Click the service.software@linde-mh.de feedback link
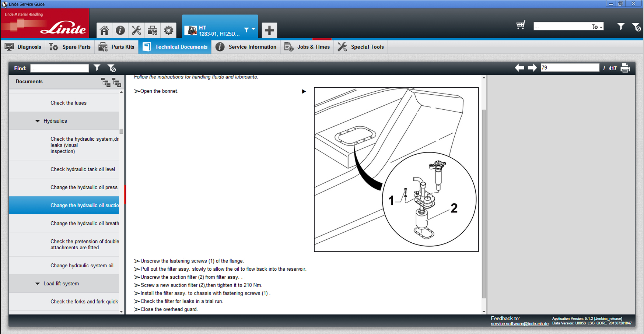 point(519,324)
